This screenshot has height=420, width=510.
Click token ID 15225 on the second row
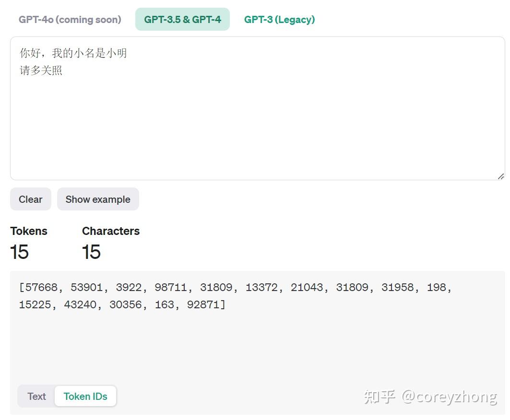pyautogui.click(x=35, y=304)
